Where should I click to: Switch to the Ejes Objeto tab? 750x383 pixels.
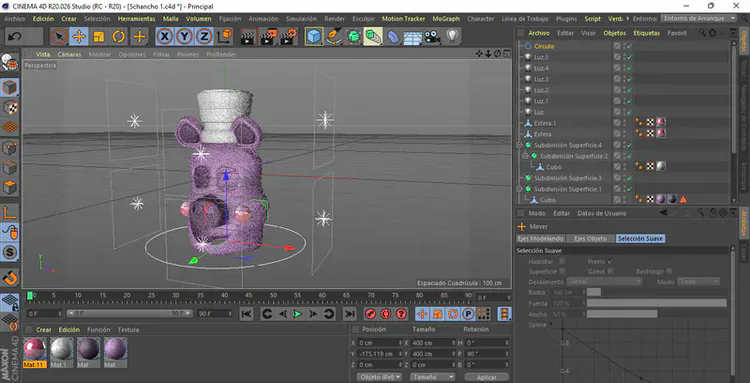(590, 239)
